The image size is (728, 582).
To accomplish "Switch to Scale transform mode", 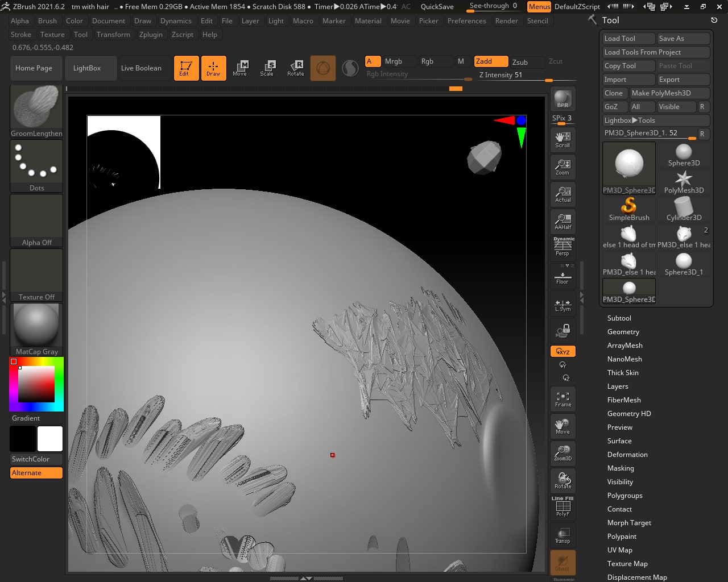I will coord(267,68).
